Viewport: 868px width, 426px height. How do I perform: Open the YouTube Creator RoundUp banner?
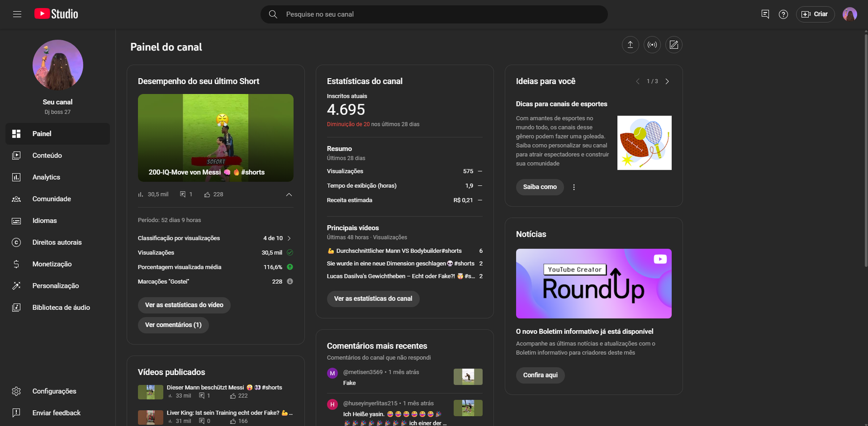(x=593, y=283)
